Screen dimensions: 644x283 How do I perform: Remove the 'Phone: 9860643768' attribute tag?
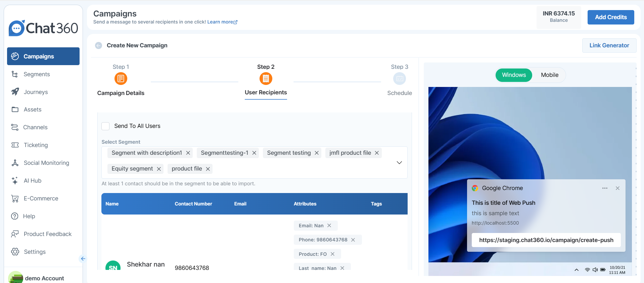tap(353, 240)
